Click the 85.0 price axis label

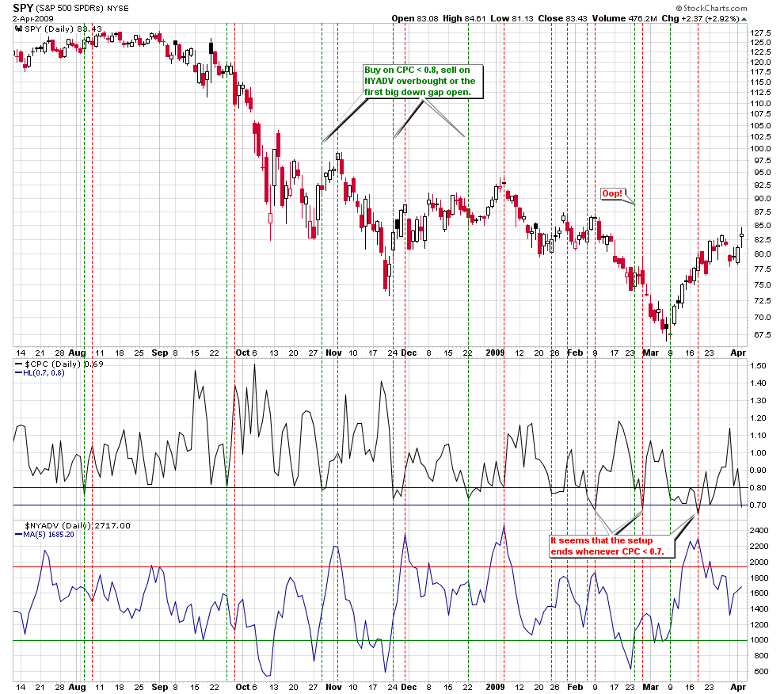763,226
